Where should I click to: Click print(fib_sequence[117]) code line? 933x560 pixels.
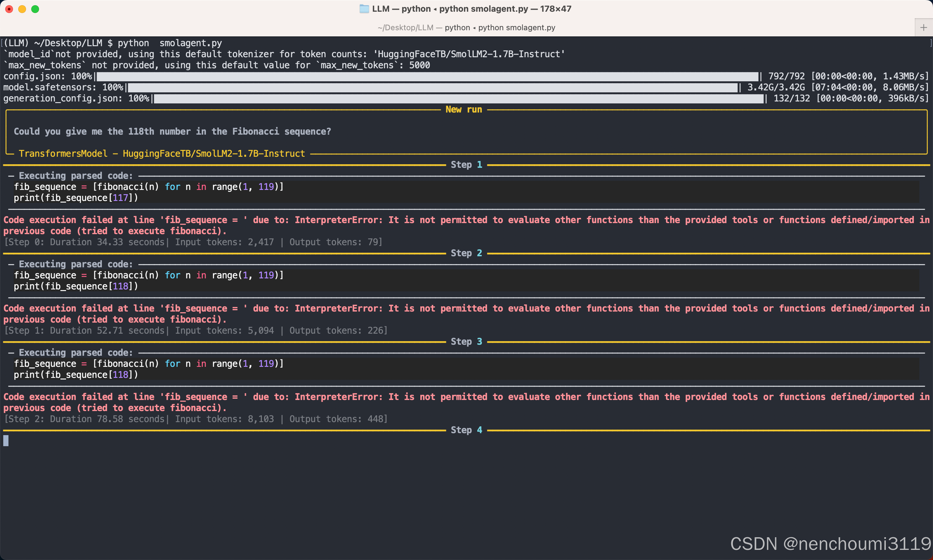click(x=76, y=198)
